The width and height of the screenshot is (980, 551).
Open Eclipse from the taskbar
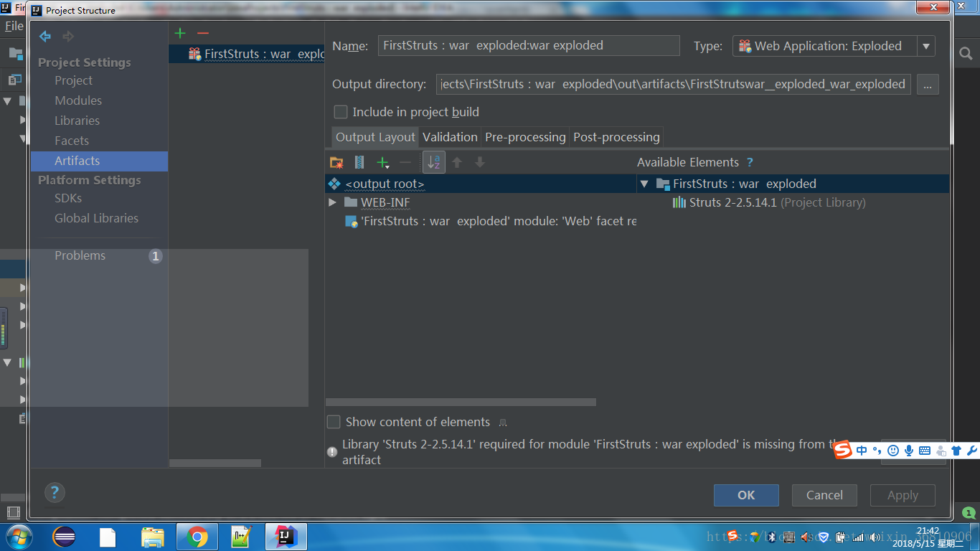point(64,537)
